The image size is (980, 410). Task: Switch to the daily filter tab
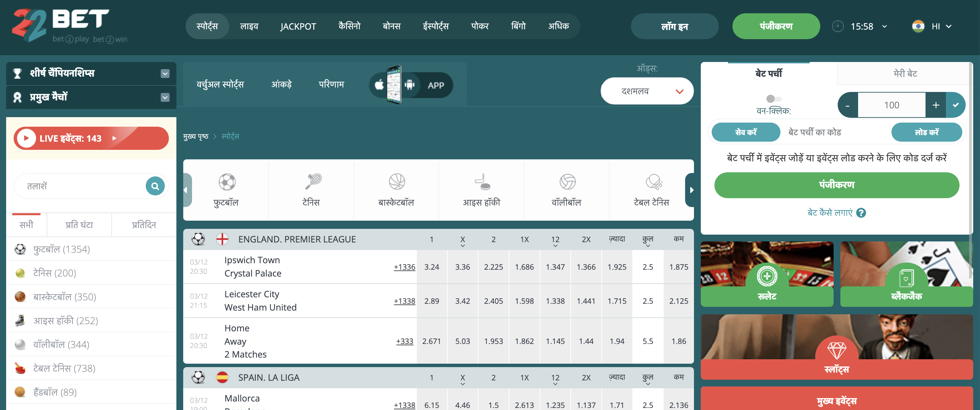pyautogui.click(x=144, y=225)
